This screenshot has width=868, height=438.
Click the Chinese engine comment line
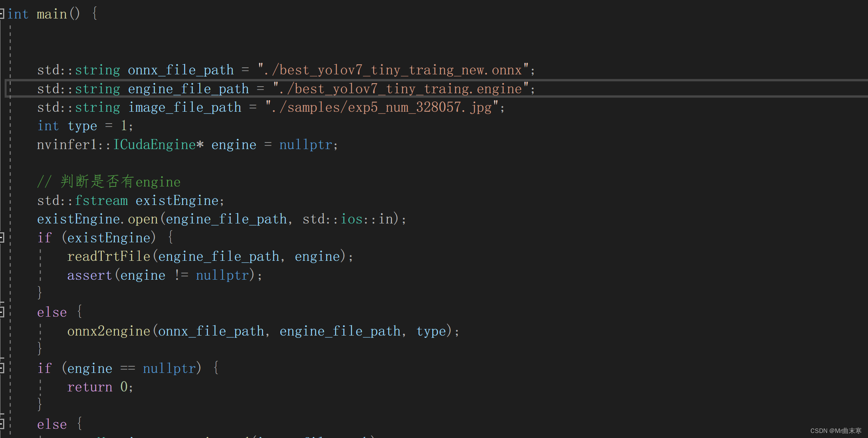click(109, 182)
